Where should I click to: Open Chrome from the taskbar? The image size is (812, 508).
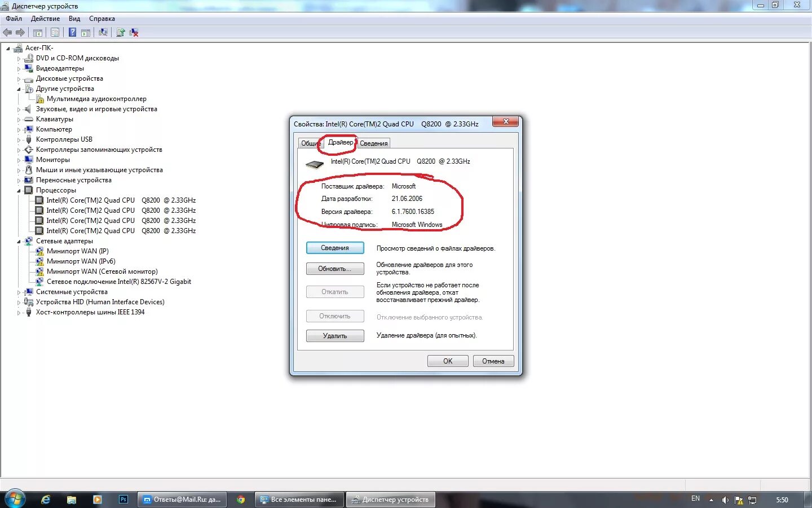coord(241,500)
